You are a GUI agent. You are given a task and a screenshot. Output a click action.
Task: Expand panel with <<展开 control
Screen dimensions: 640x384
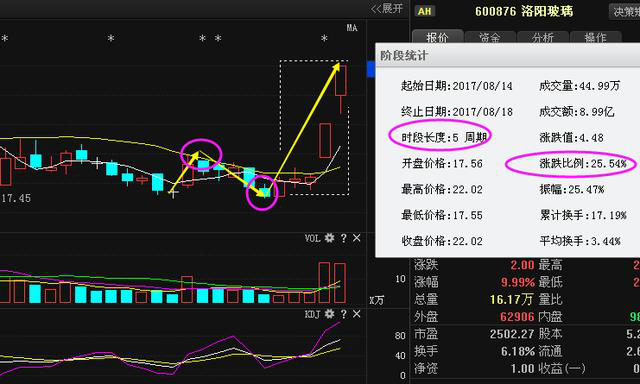[387, 9]
